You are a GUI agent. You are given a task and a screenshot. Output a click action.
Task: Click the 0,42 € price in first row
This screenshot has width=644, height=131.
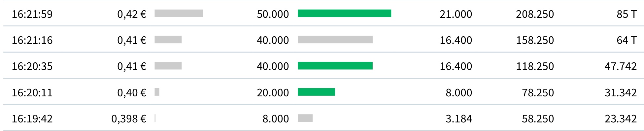[x=132, y=14]
